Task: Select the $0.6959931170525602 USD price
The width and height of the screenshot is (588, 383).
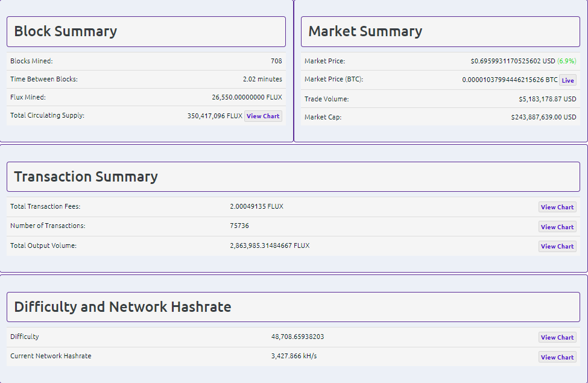Action: (513, 61)
